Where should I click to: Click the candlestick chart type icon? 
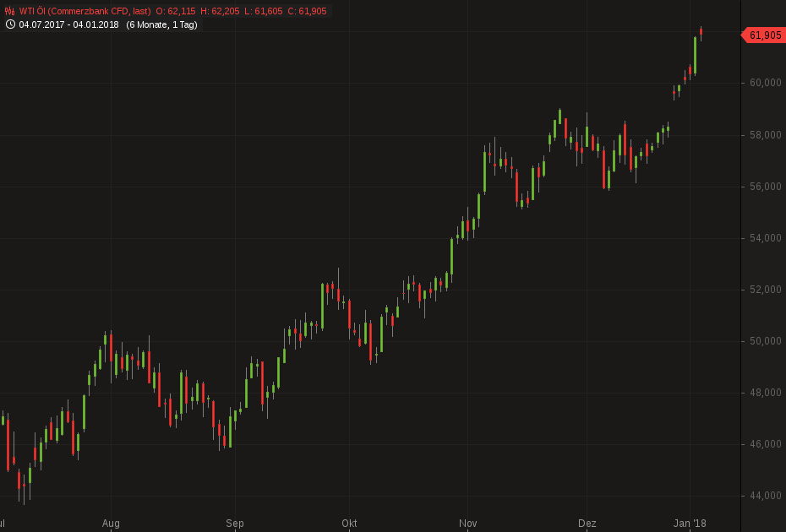click(10, 11)
